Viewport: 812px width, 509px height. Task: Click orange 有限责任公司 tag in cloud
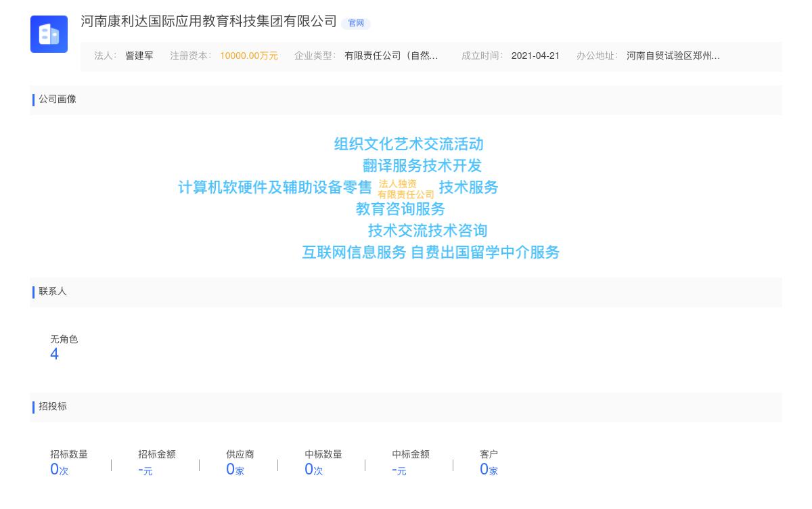point(406,195)
